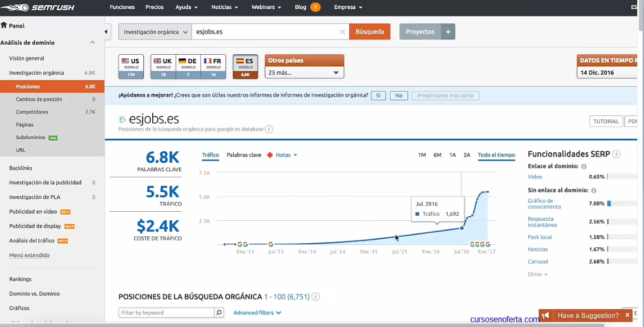Select the UK Google database
The image size is (644, 327).
click(163, 67)
